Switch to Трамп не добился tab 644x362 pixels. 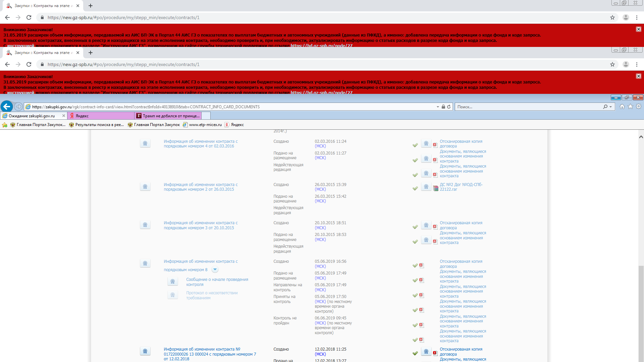[171, 116]
